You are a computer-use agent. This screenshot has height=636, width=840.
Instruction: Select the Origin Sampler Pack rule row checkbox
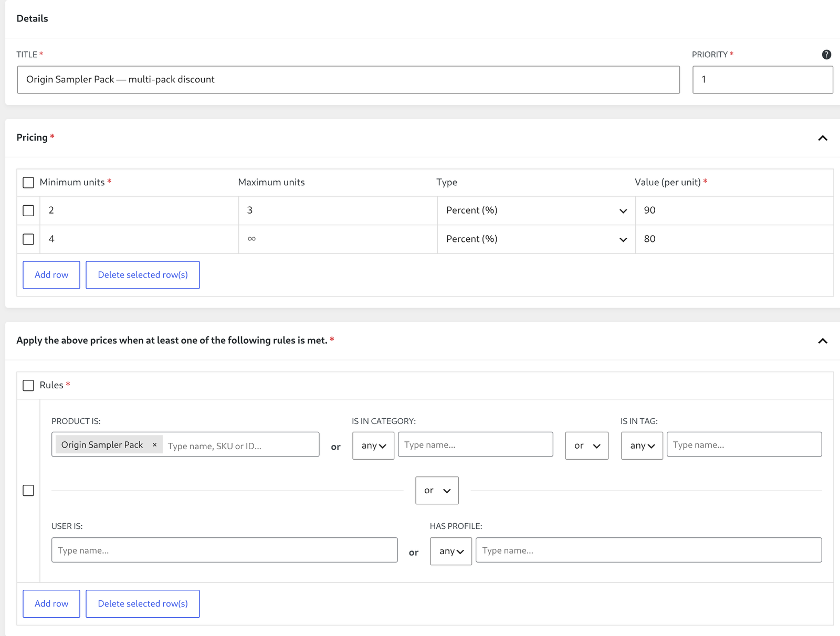tap(28, 491)
